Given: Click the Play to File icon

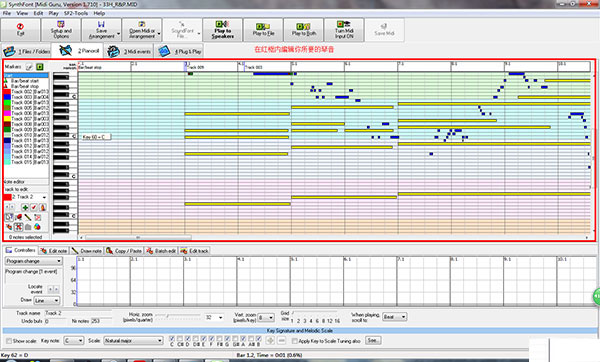Looking at the screenshot, I should point(263,29).
